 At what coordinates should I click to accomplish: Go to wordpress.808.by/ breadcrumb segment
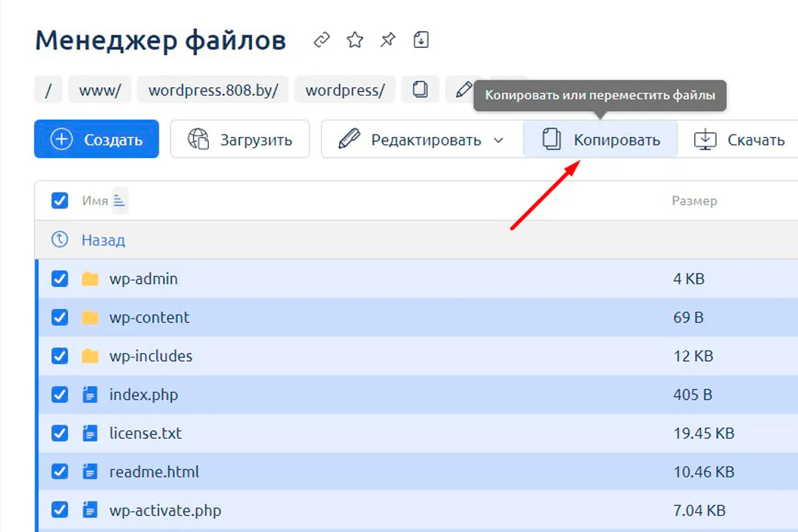pos(213,90)
